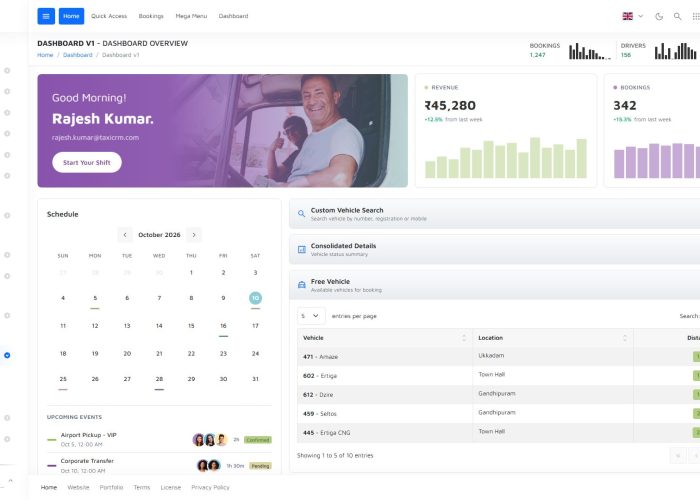
Task: Open the Terms footer link
Action: click(142, 488)
